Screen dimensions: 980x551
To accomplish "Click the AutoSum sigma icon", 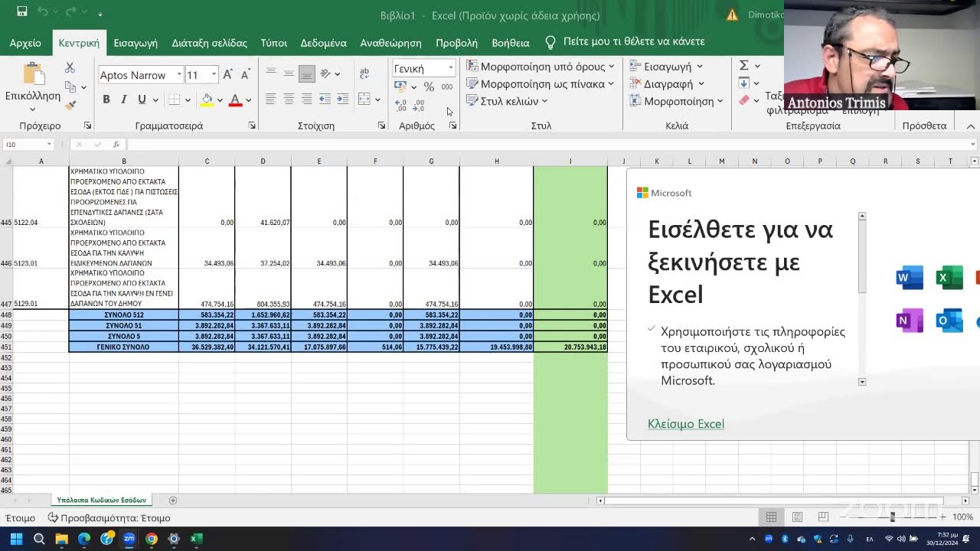I will (x=743, y=66).
